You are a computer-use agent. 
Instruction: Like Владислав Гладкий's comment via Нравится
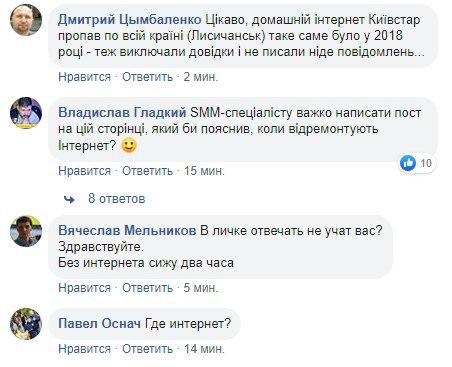[x=84, y=171]
